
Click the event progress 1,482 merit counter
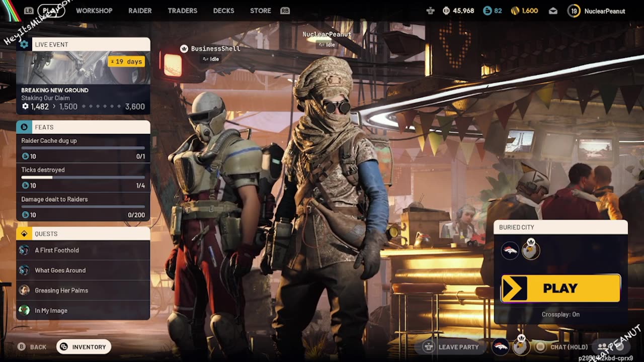tap(35, 107)
